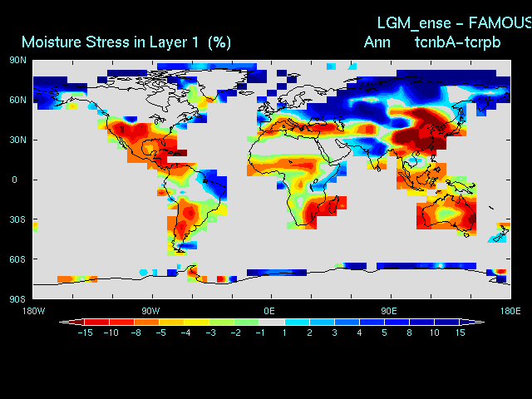
Task: Click the 'tcnbA-tcrpb' experiment label
Action: click(x=457, y=42)
